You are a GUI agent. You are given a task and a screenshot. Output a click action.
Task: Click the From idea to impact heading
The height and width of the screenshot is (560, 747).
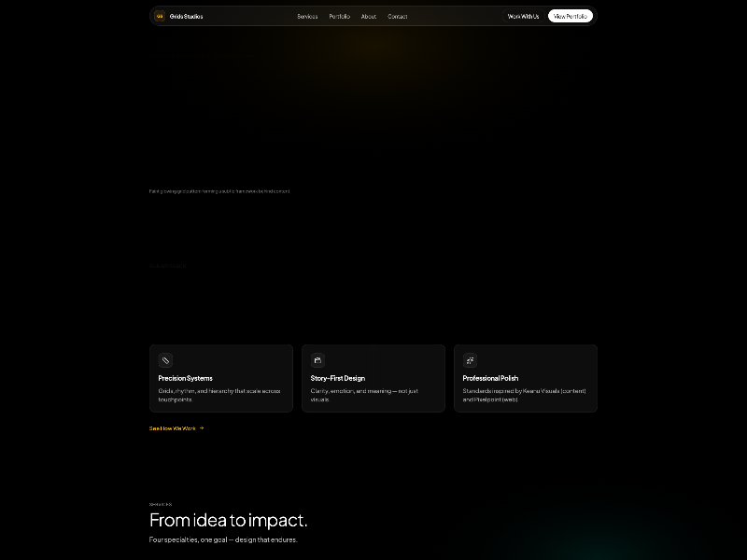pyautogui.click(x=228, y=520)
